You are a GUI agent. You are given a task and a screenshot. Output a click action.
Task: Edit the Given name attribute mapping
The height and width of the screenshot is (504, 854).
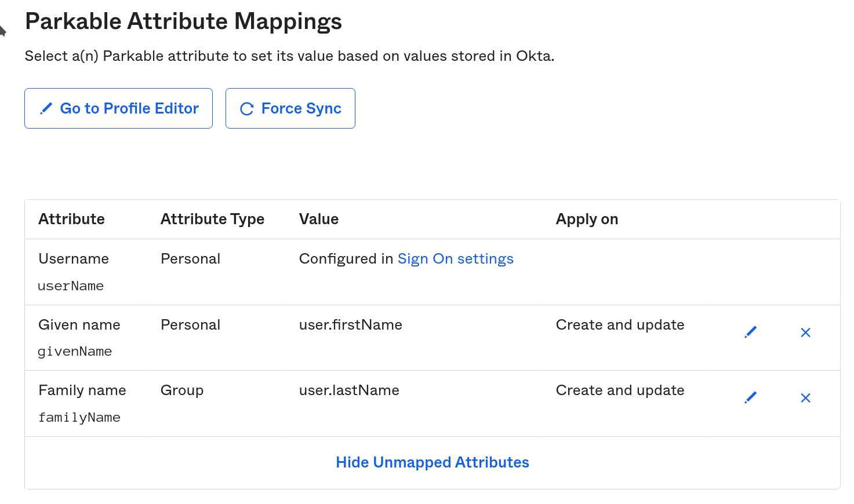click(x=750, y=331)
